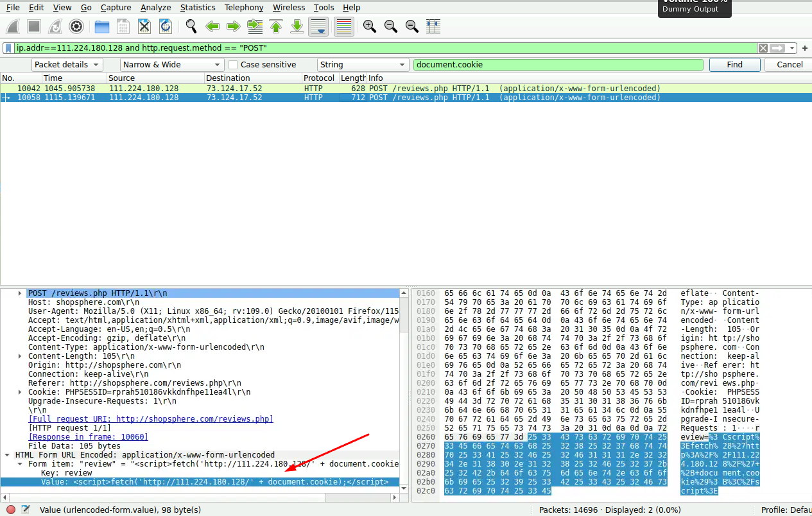Go back to the previous packet
Screen dimensions: 812x516
coord(212,26)
